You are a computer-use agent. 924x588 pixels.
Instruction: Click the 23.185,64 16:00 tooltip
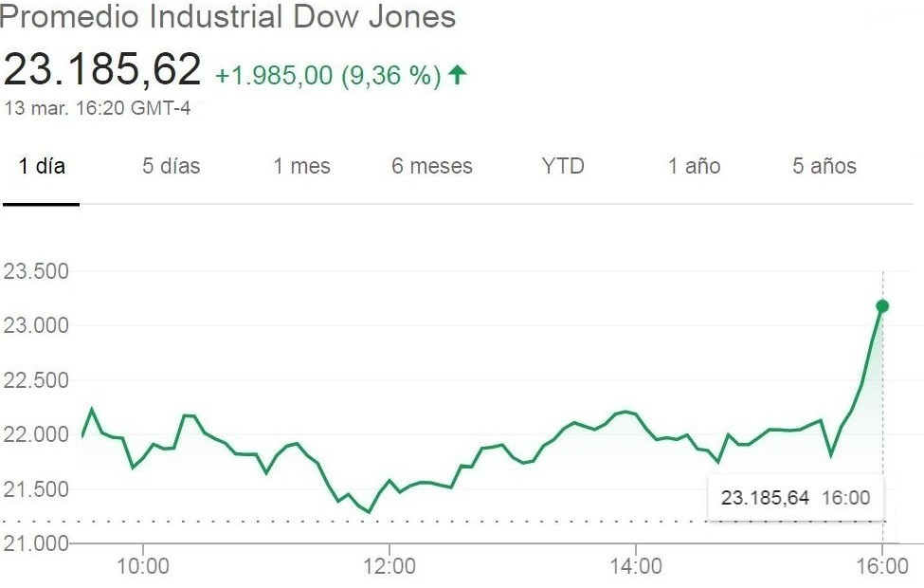coord(795,498)
